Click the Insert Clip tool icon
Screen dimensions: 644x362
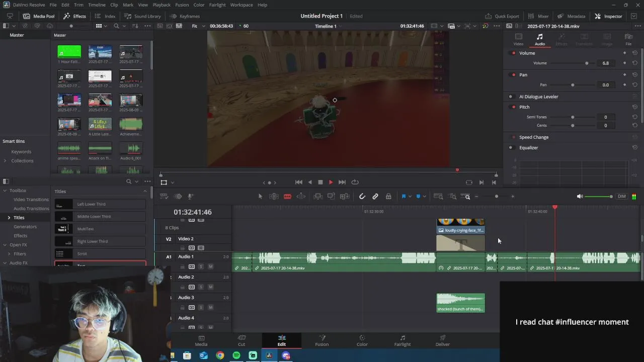click(x=318, y=197)
